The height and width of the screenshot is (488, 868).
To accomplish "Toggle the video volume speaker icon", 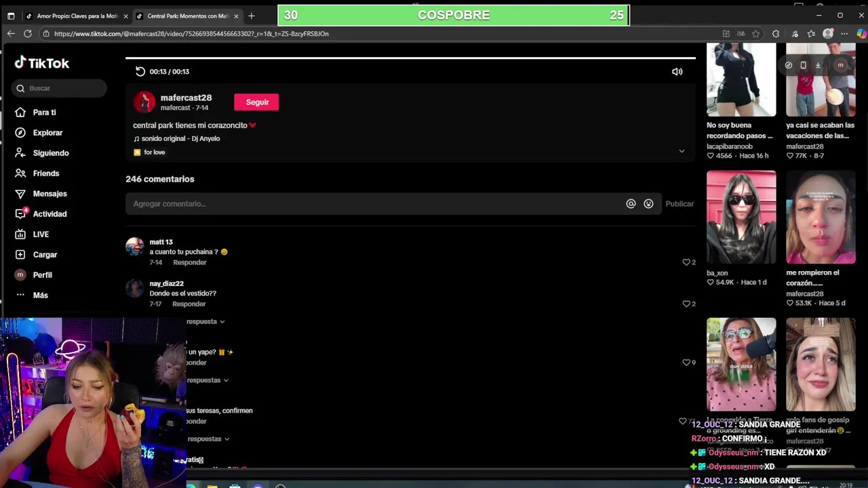I will (677, 71).
